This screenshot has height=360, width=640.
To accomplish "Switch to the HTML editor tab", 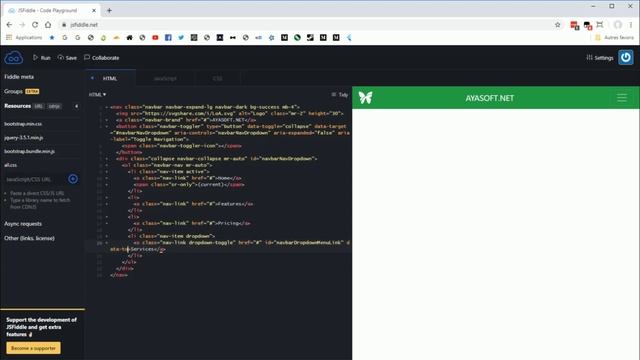I will (110, 78).
